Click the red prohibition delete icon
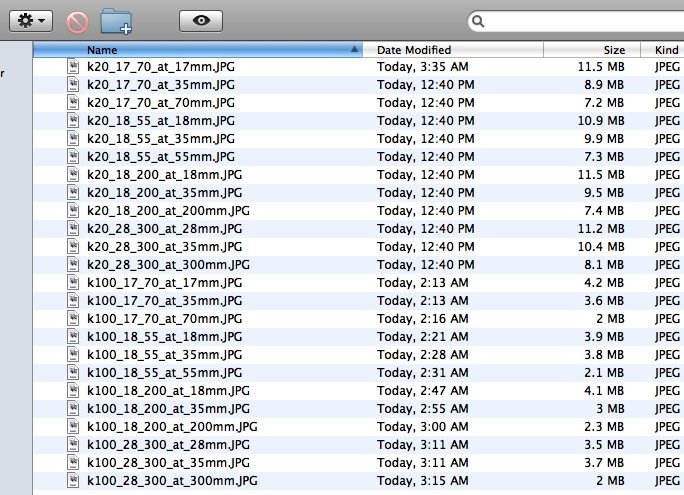684x495 pixels. pos(77,21)
